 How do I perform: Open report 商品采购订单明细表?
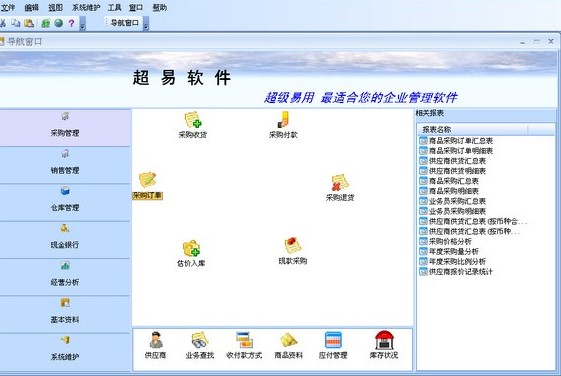tap(456, 151)
